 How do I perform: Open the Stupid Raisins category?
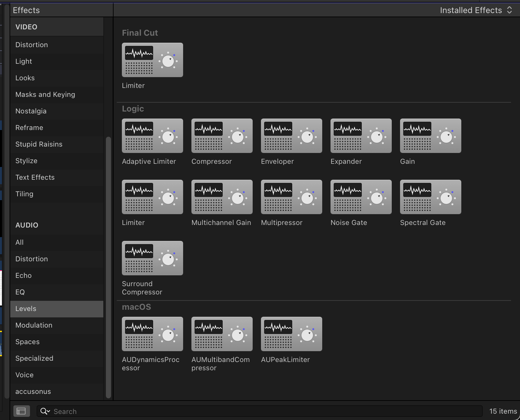[57, 144]
